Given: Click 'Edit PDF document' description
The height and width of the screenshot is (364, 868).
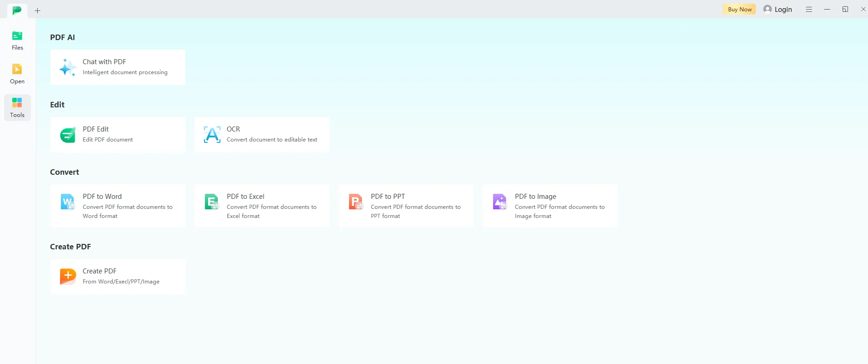Looking at the screenshot, I should point(108,140).
